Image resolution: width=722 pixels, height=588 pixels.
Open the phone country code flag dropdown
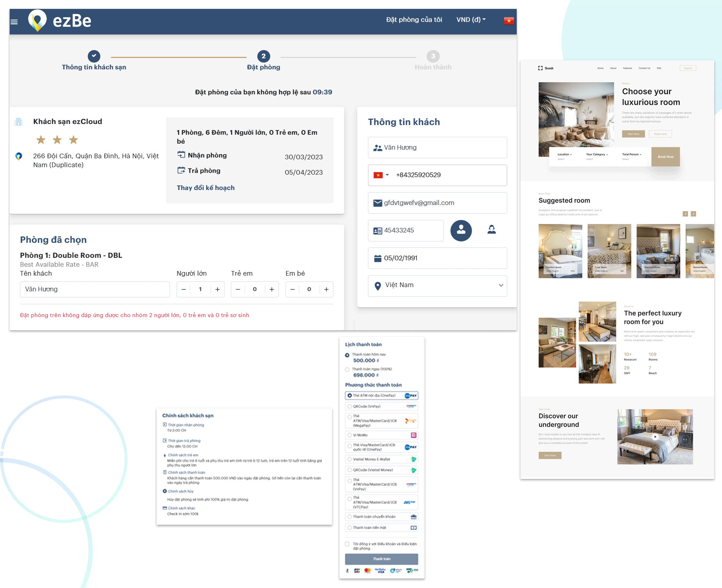point(381,175)
